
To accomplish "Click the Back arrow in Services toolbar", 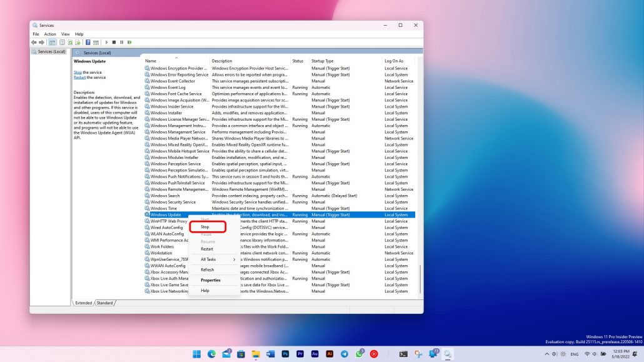I will 34,43.
